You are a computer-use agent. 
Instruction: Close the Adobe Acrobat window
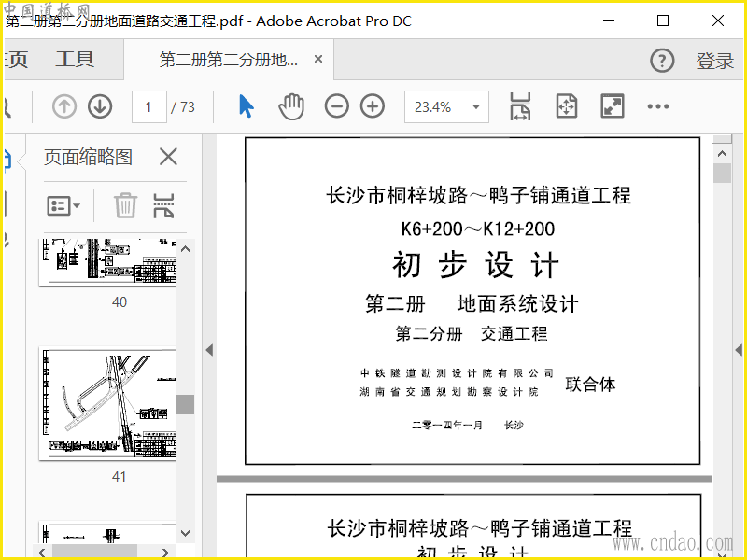718,21
